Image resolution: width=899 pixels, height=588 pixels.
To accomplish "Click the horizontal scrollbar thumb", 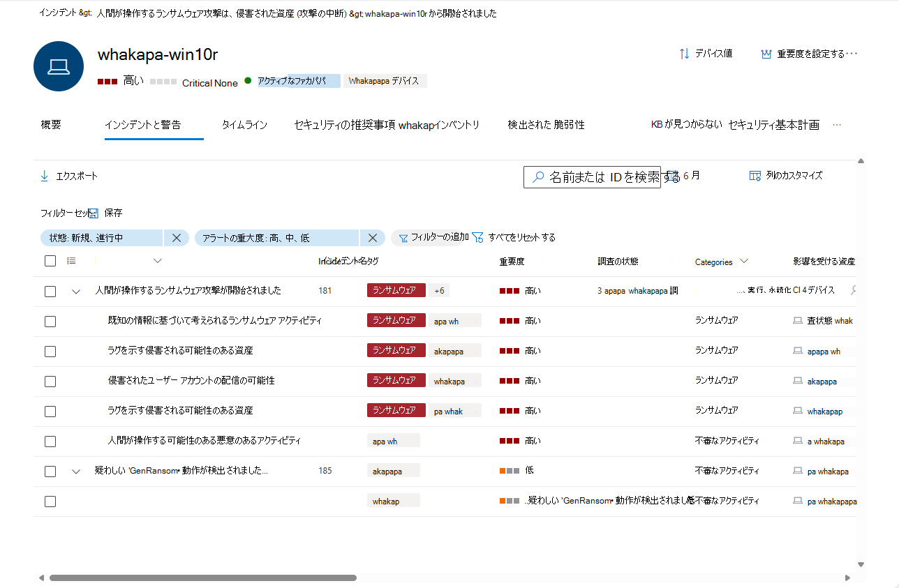I will (x=202, y=578).
